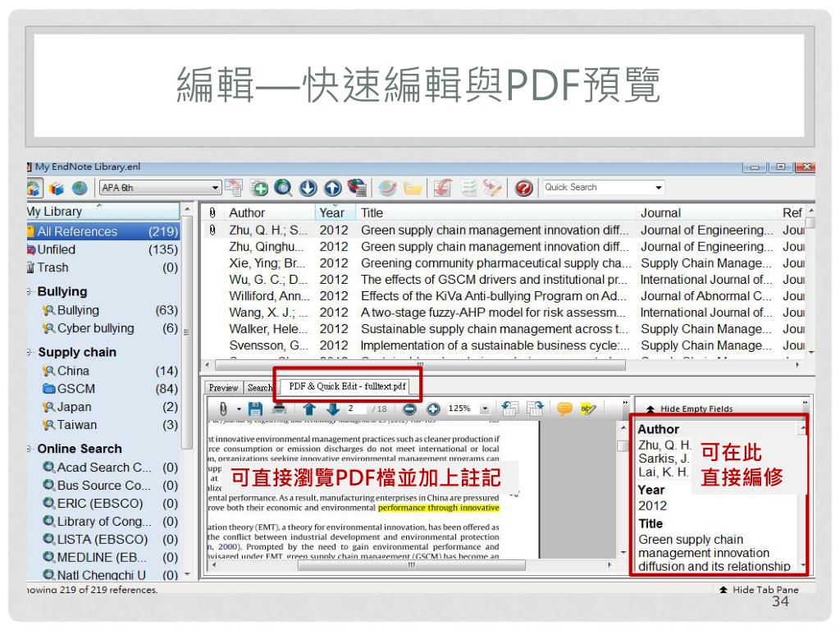Click the Insert Citation icon
The height and width of the screenshot is (630, 840).
443,188
